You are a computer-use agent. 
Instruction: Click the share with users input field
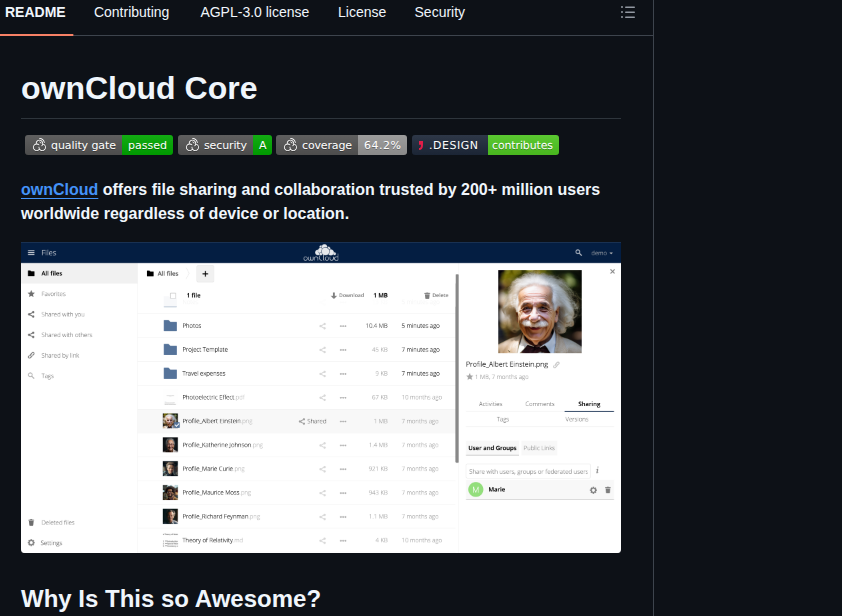coord(528,472)
